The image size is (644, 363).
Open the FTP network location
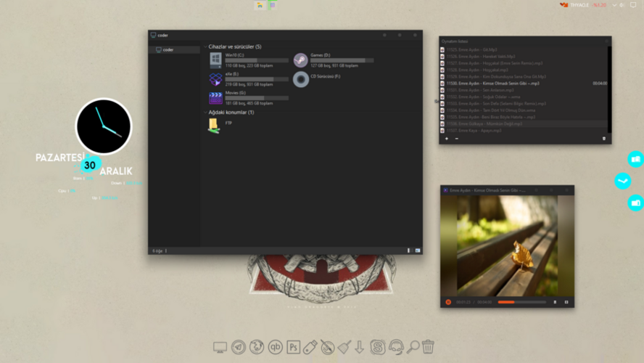222,126
